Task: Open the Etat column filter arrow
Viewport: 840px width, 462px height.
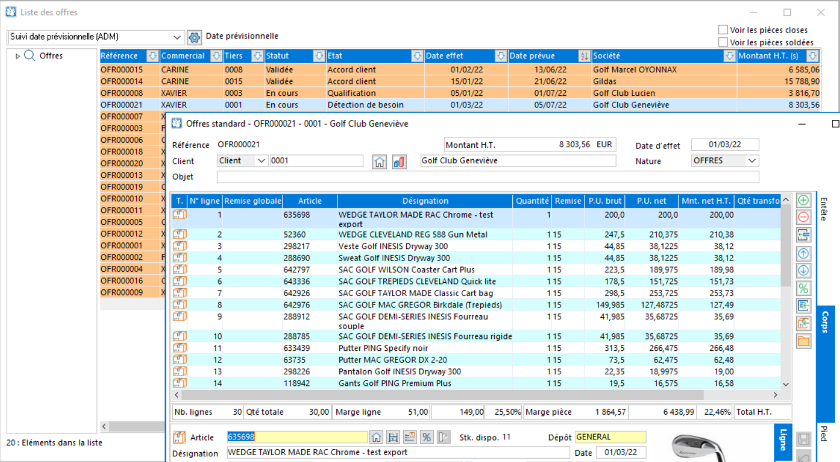Action: (x=417, y=56)
